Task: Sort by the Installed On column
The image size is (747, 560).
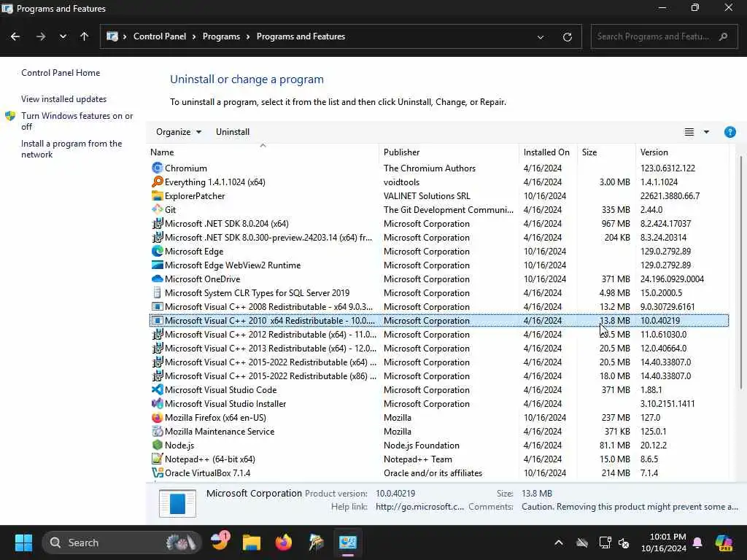Action: tap(546, 152)
